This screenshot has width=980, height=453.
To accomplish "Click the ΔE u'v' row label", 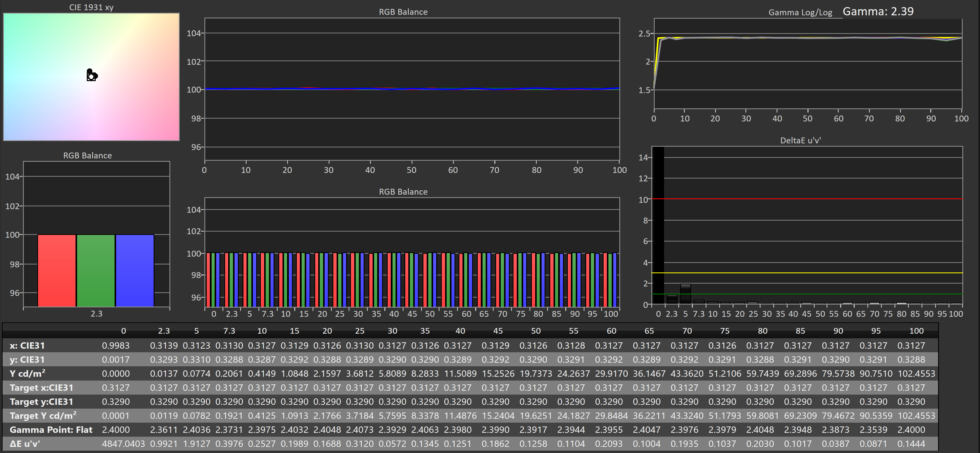I will click(x=25, y=444).
